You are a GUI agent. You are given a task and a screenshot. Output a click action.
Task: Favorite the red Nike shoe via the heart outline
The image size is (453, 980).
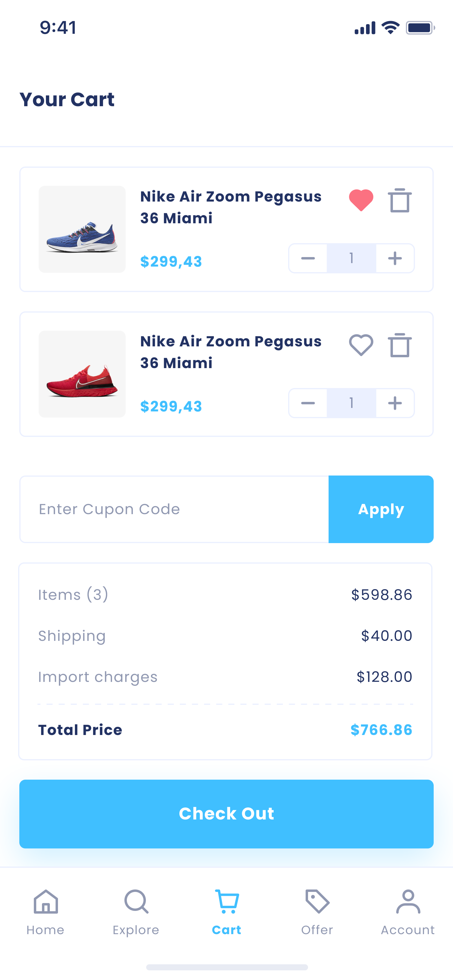pos(361,345)
